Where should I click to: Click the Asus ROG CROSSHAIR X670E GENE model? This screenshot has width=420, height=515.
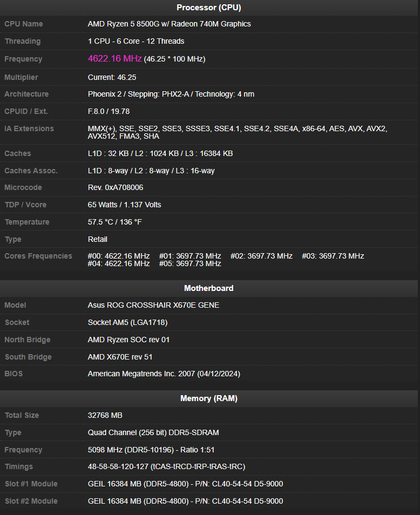coord(153,305)
